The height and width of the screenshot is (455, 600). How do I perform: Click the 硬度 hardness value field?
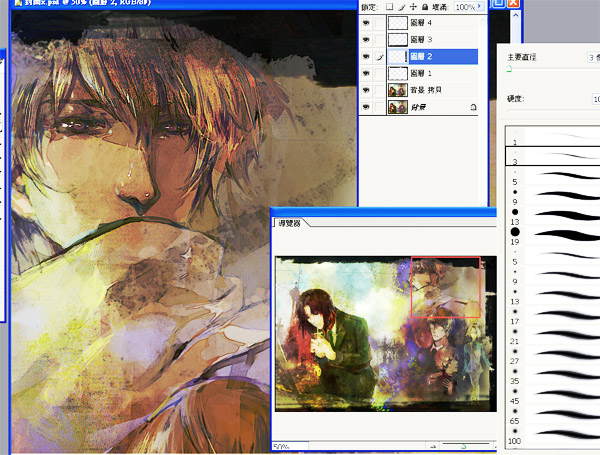(x=596, y=99)
